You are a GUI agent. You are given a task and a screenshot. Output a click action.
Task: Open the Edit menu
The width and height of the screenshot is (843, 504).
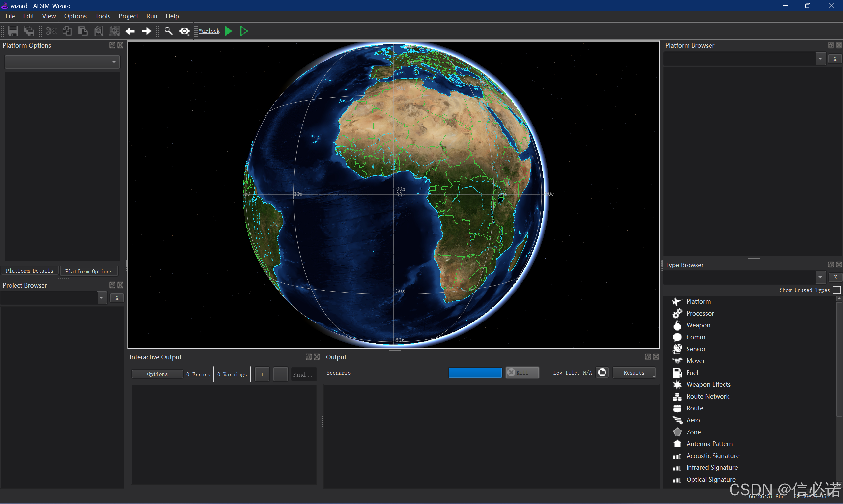pos(28,16)
